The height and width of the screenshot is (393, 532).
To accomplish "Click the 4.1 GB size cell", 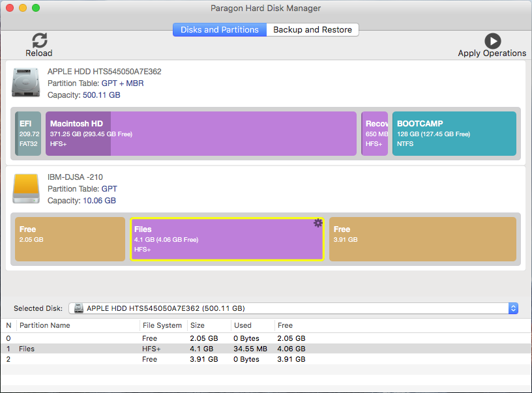I will (x=201, y=349).
